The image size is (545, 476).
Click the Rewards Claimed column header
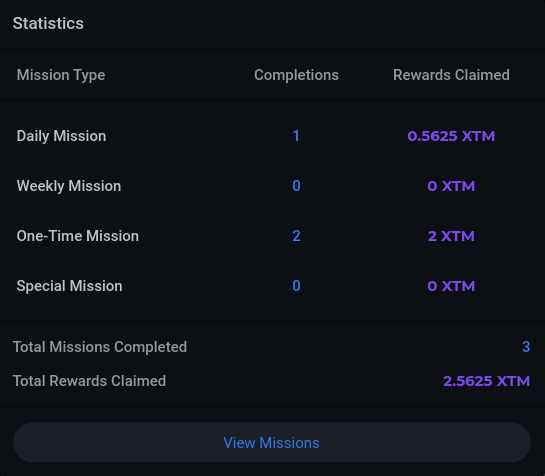click(x=451, y=75)
